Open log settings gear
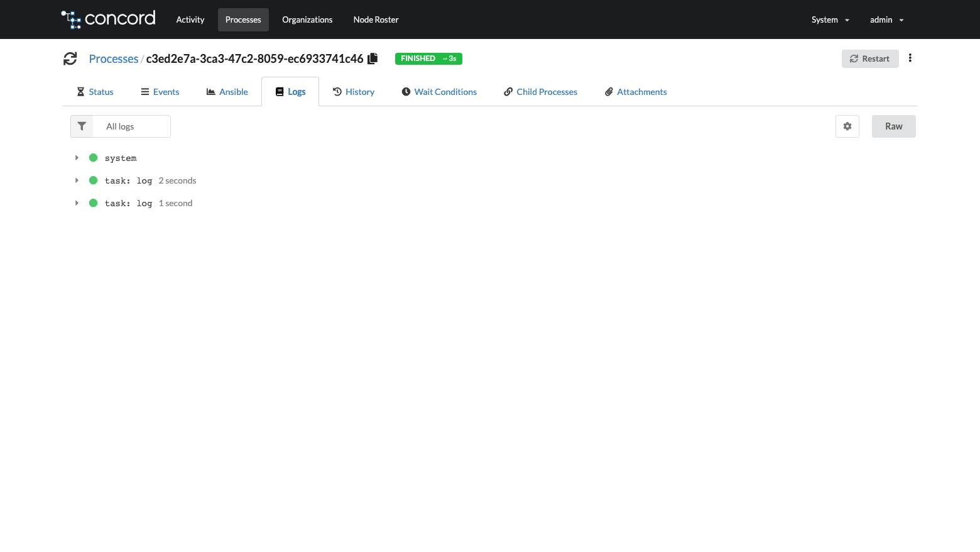 coord(847,126)
